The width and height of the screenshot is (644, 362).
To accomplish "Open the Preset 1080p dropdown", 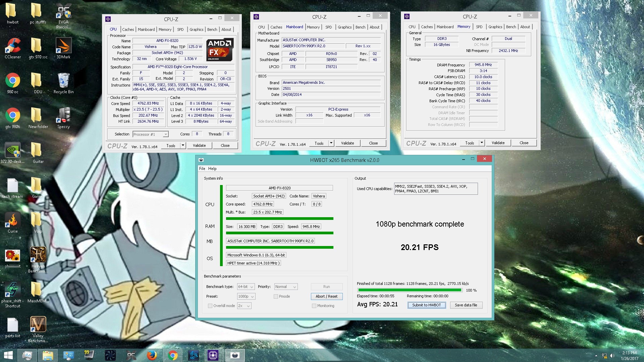I will 246,296.
